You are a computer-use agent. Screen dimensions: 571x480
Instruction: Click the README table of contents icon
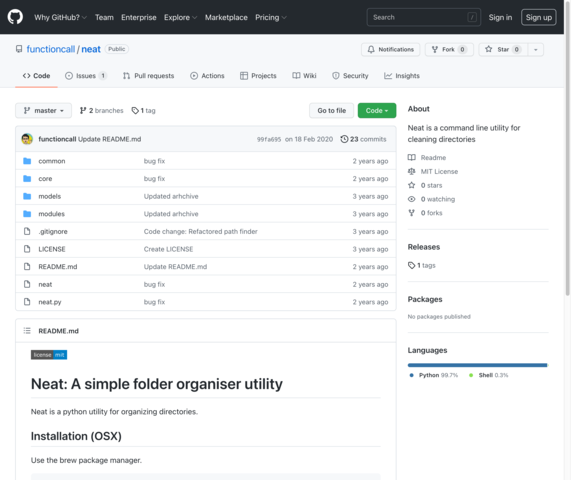[x=27, y=331]
